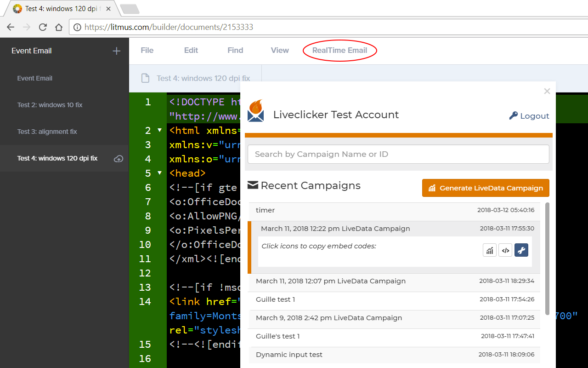588x368 pixels.
Task: Go back with browser back arrow
Action: tap(11, 27)
